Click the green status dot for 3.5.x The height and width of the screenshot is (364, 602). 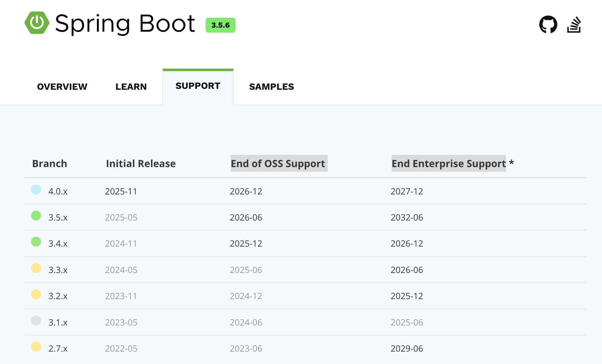pos(36,216)
